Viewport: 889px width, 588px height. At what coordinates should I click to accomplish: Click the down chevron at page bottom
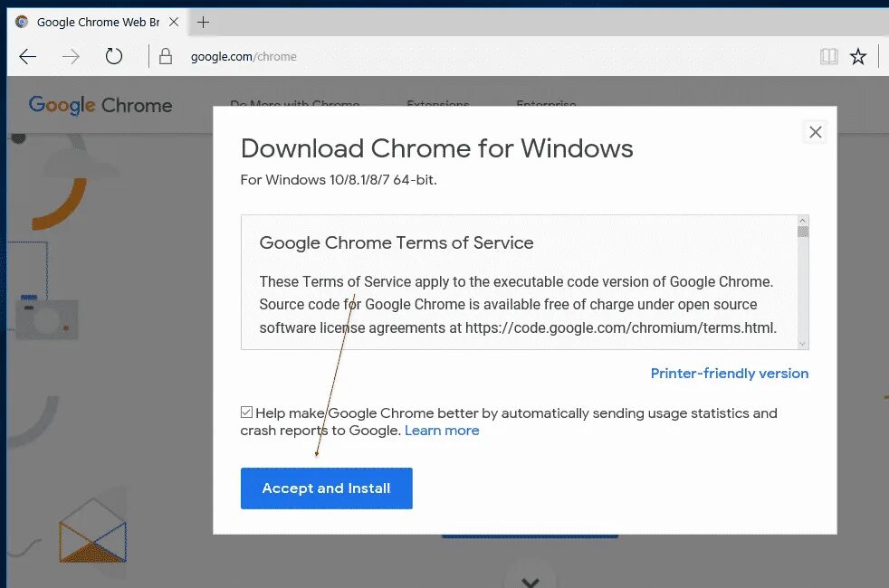(531, 582)
